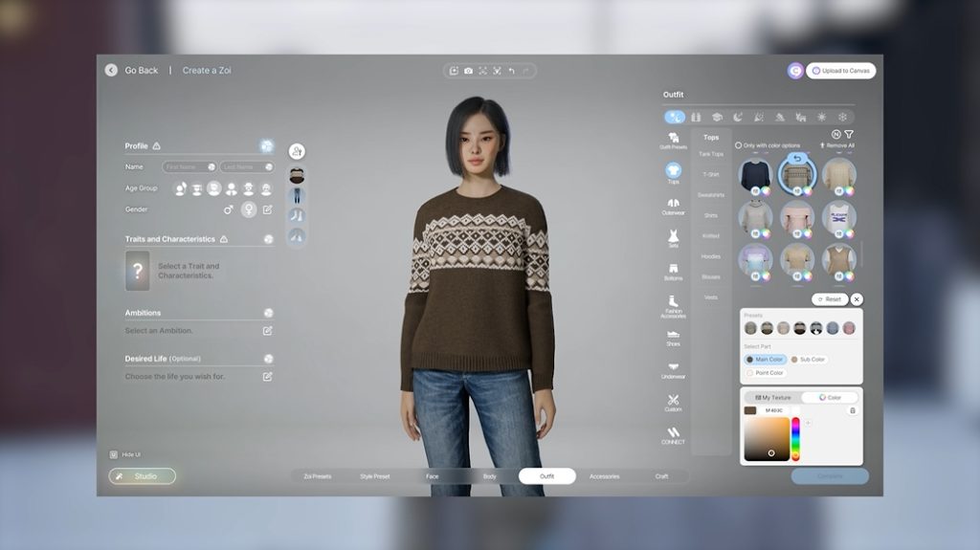This screenshot has height=550, width=980.
Task: Click the male gender symbol
Action: [x=228, y=209]
